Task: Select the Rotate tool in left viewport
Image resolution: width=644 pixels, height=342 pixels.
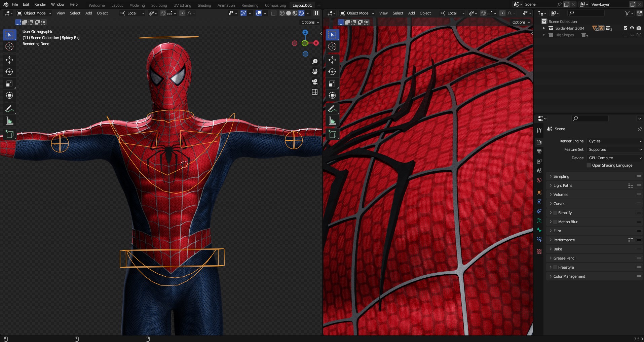Action: 9,72
